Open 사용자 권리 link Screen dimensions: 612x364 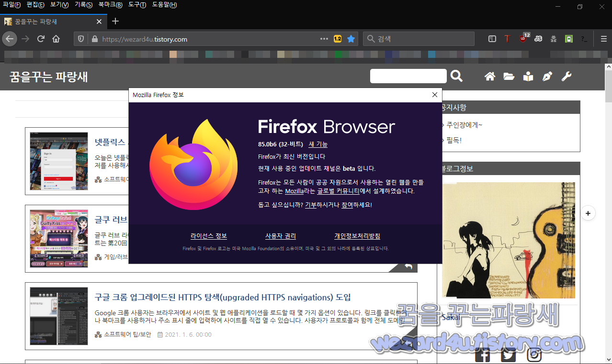[x=281, y=236]
